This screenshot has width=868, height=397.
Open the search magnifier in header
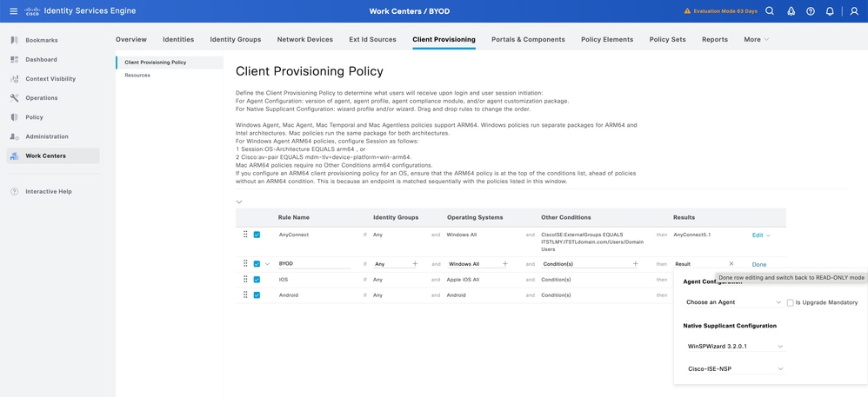click(x=770, y=11)
